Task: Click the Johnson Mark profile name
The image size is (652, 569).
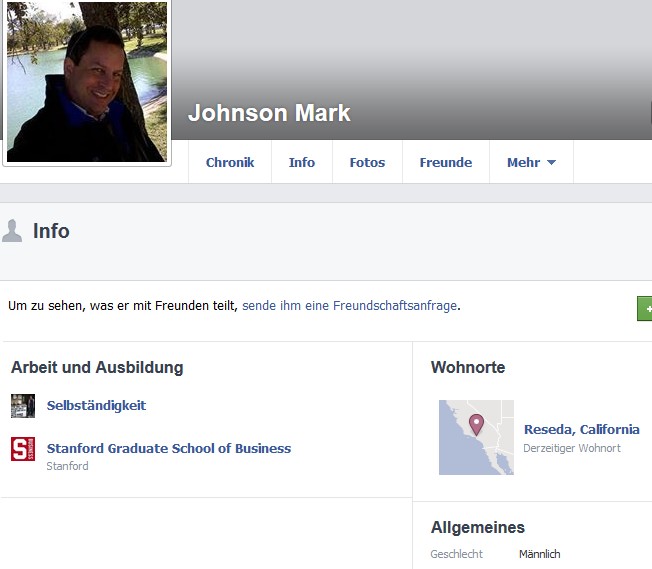Action: pyautogui.click(x=269, y=113)
